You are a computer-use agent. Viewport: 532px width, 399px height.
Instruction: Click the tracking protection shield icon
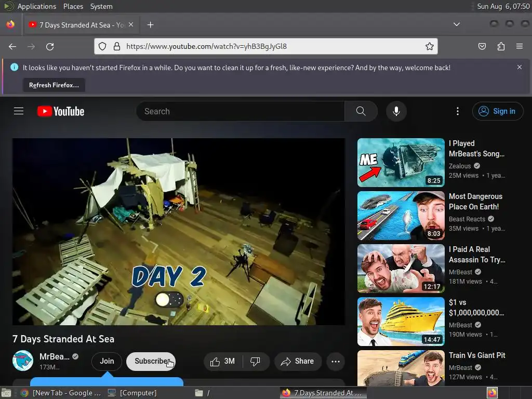click(x=102, y=46)
